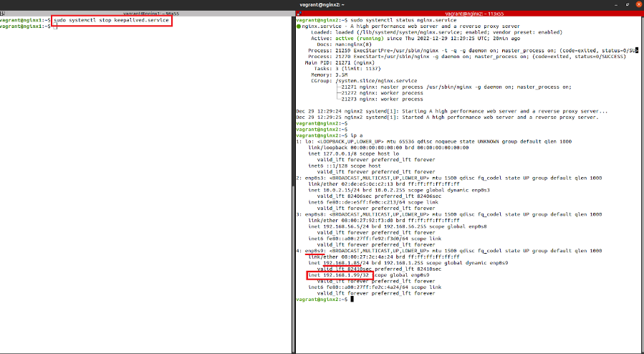644x354 pixels.
Task: Click the vertical divider between the terminal panes
Action: tap(294, 179)
